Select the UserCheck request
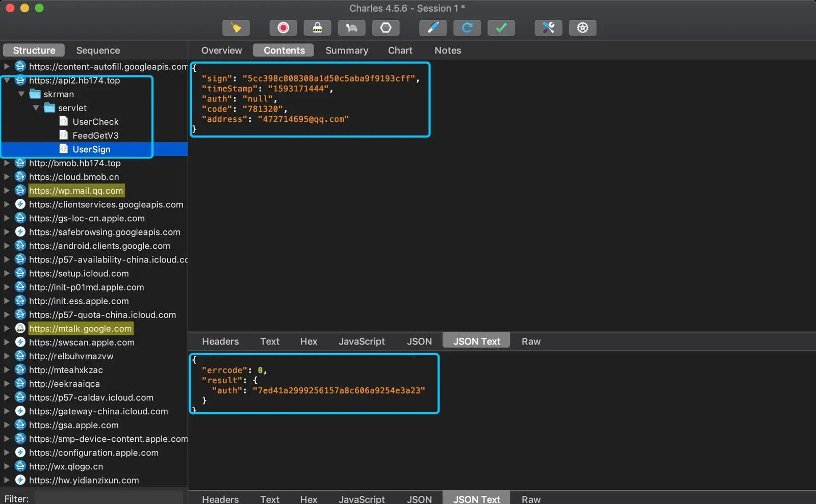816x504 pixels. (95, 121)
